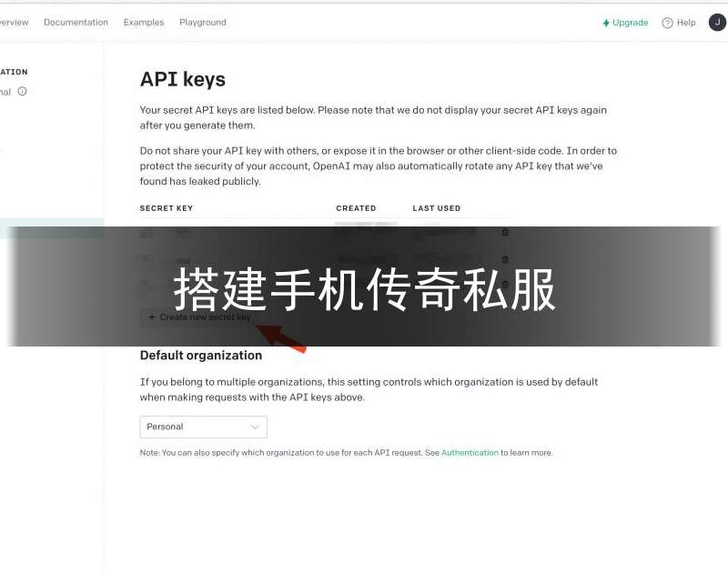Open the Examples page
The image size is (728, 573).
point(144,22)
